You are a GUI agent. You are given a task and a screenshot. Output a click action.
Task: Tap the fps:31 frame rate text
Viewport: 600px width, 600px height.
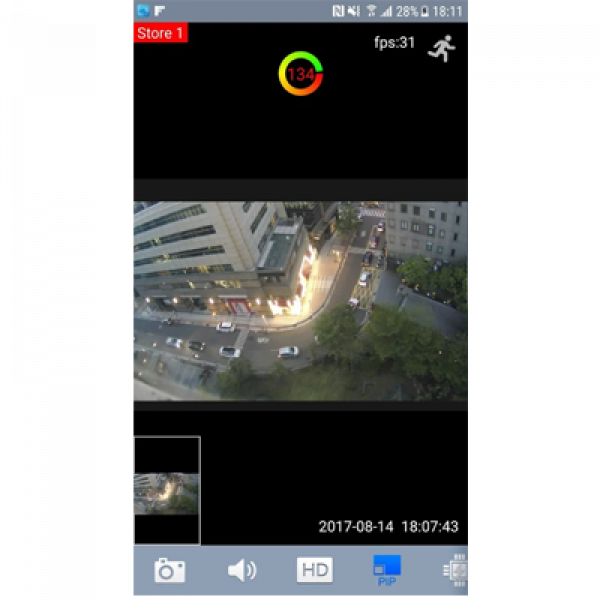click(395, 42)
